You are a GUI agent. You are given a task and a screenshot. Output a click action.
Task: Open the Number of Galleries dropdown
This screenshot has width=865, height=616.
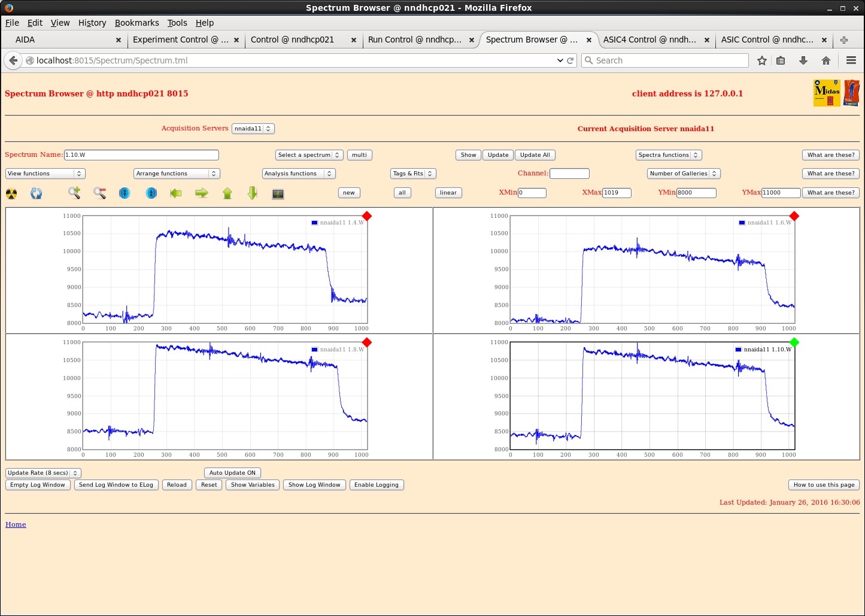tap(684, 174)
